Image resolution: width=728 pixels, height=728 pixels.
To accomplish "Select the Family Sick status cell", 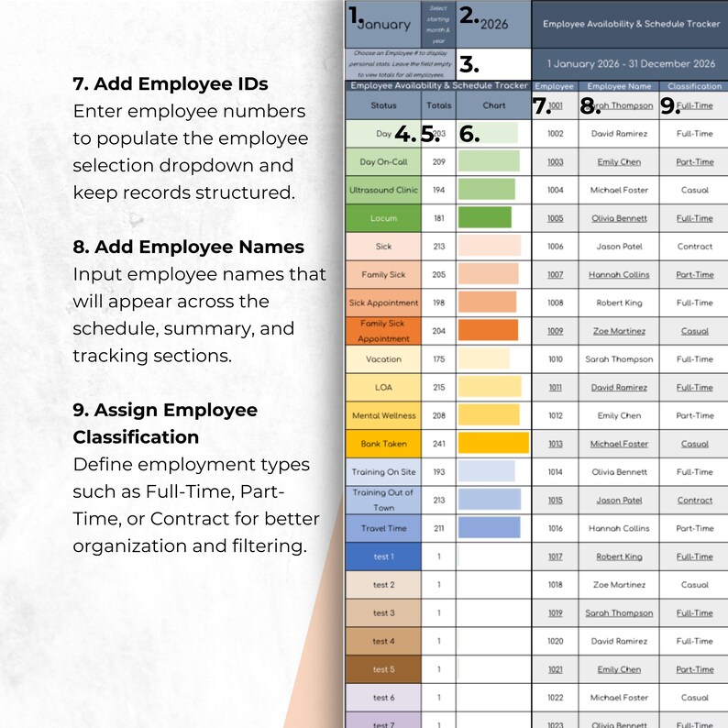I will click(383, 275).
